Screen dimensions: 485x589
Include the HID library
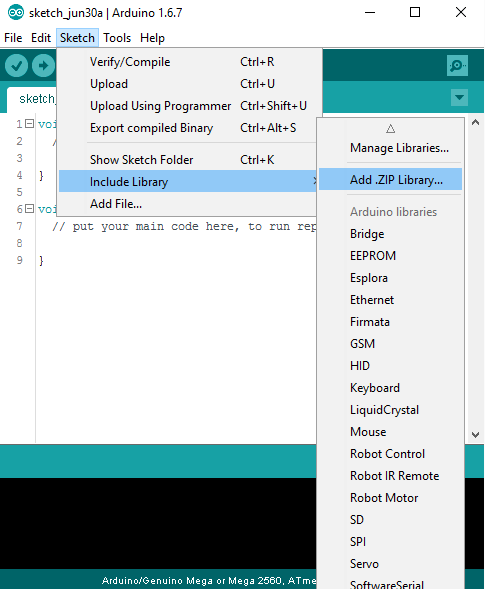pos(390,366)
